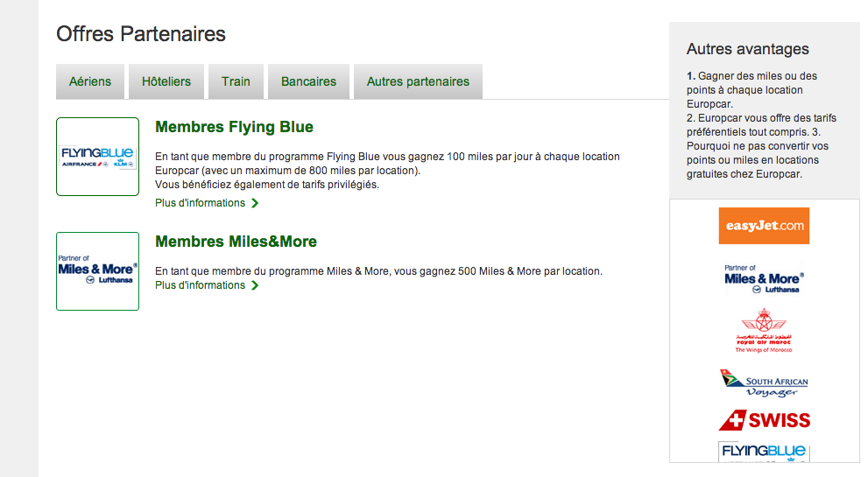Screen dimensions: 868x477
Task: Click the Flying Blue logo in sidebar
Action: (x=764, y=452)
